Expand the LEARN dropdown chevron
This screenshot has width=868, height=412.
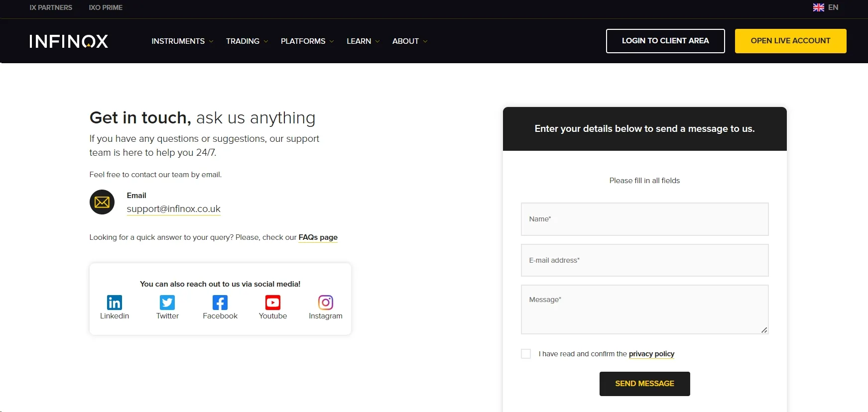click(x=377, y=41)
